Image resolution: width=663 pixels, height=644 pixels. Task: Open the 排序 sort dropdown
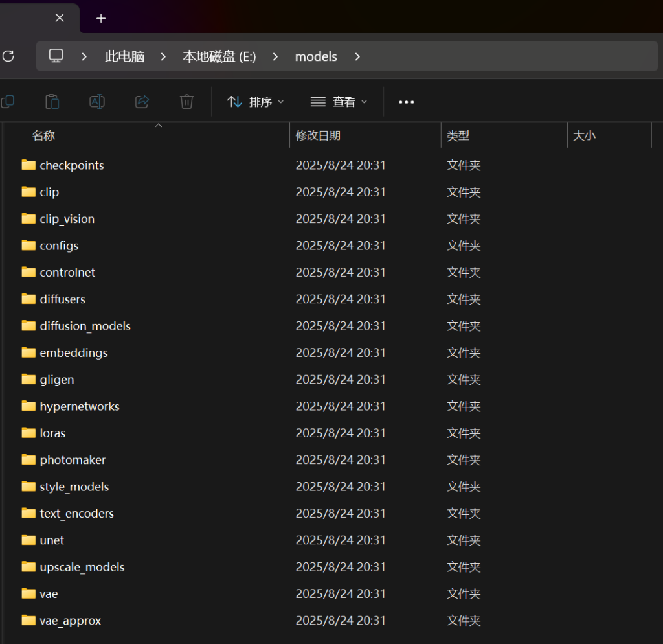(x=256, y=102)
